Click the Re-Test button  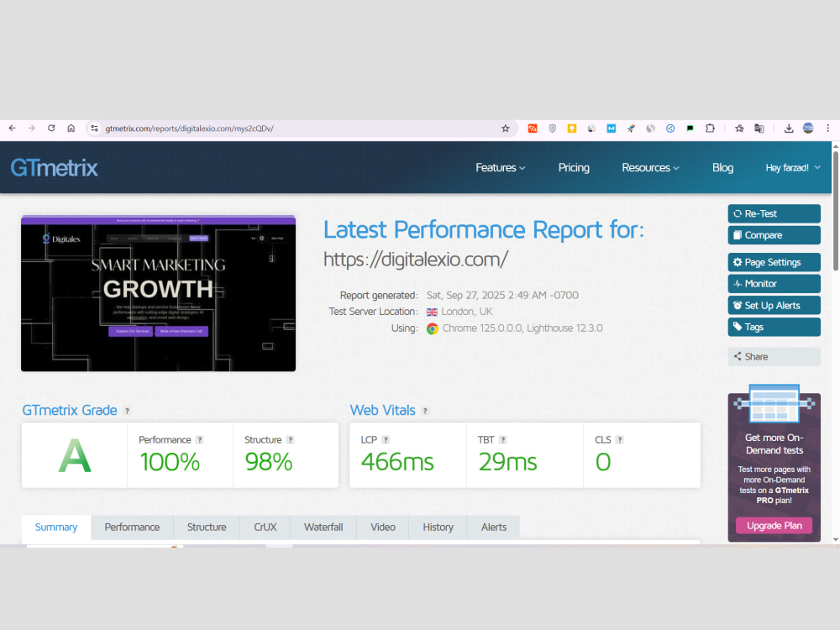[774, 213]
